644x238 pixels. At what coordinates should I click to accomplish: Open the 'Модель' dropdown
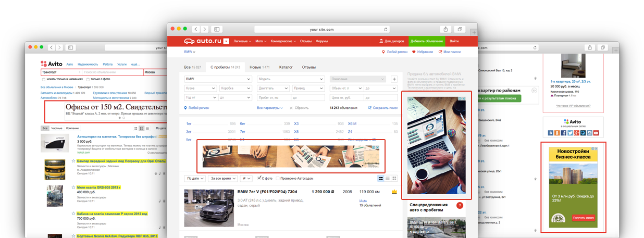pyautogui.click(x=291, y=79)
